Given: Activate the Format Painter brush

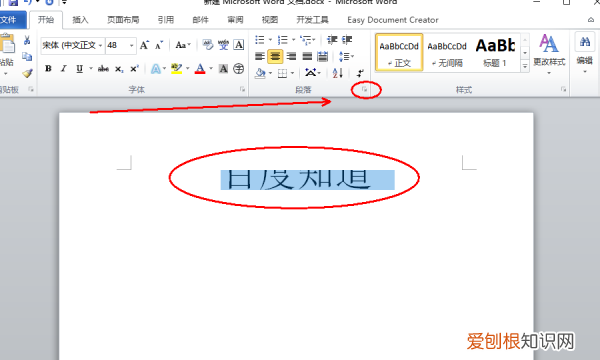Looking at the screenshot, I should 27,73.
